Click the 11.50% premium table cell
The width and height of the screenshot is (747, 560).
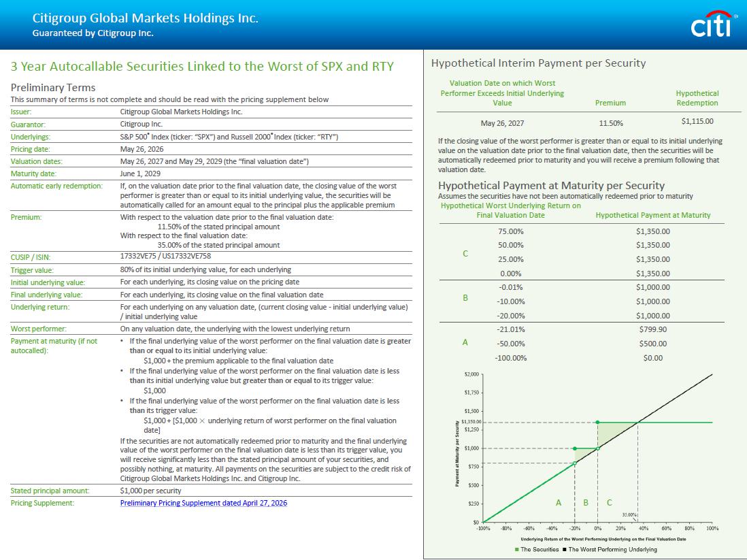click(610, 123)
